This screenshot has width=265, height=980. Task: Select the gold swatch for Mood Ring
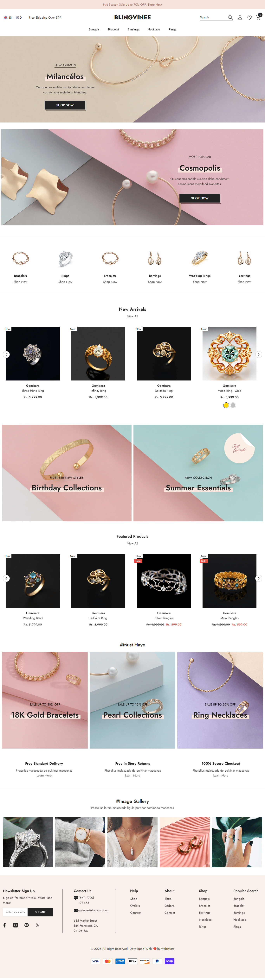click(x=226, y=405)
